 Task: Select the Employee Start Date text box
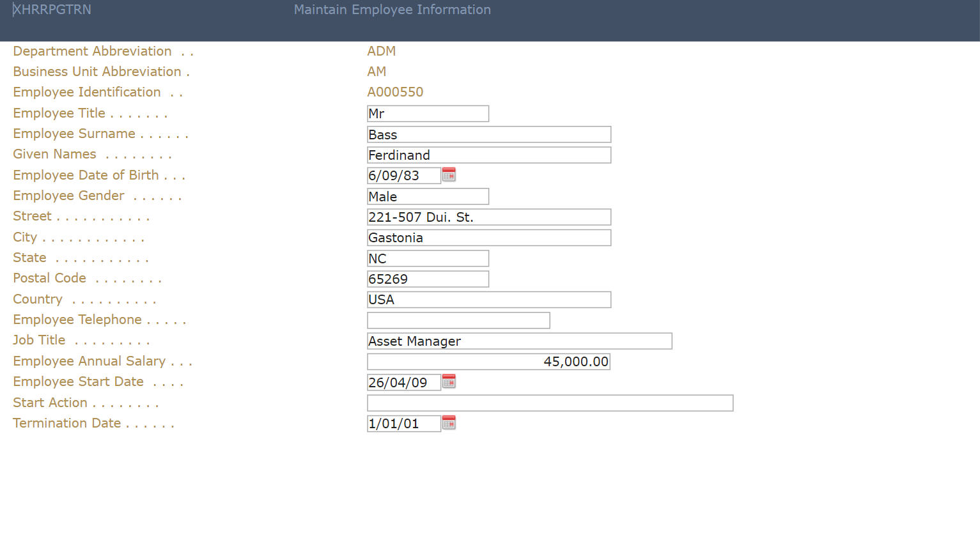403,383
